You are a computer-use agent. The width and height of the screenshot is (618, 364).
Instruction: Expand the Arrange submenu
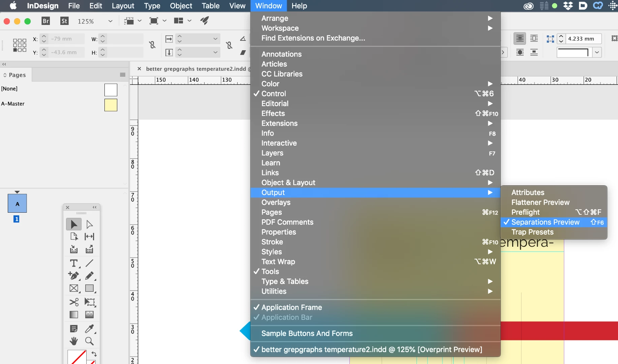point(375,18)
